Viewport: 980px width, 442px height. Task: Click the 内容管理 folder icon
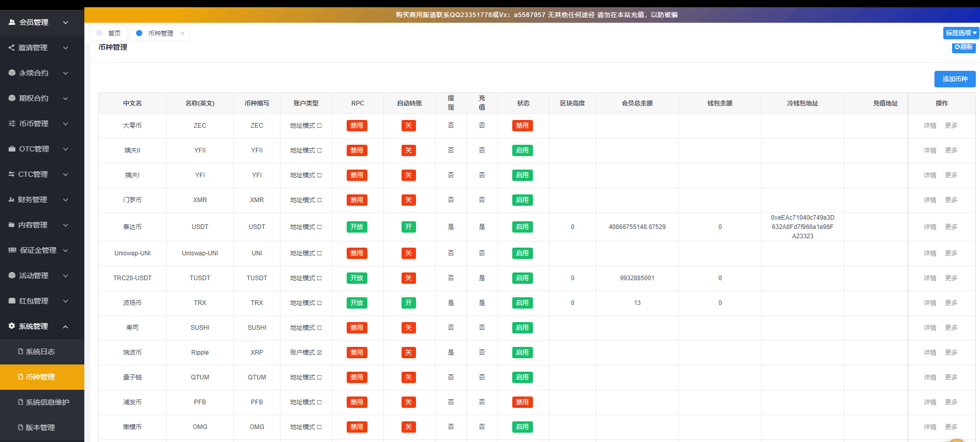point(11,225)
